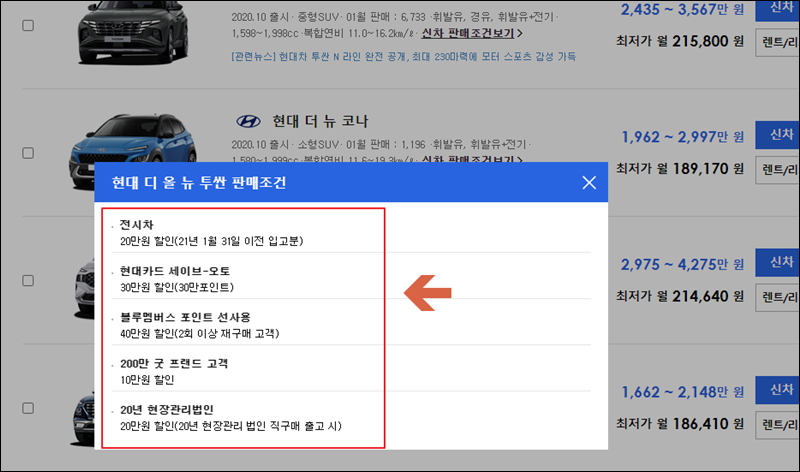The width and height of the screenshot is (800, 472).
Task: Click 40만원 할인(2회 이상 재구매 고객) text
Action: 199,334
